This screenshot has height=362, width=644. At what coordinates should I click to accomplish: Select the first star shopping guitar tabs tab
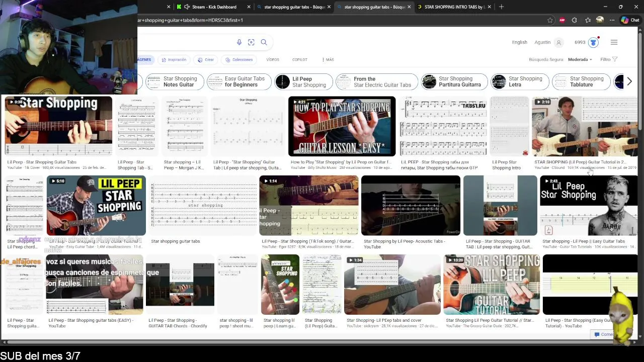pos(294,7)
